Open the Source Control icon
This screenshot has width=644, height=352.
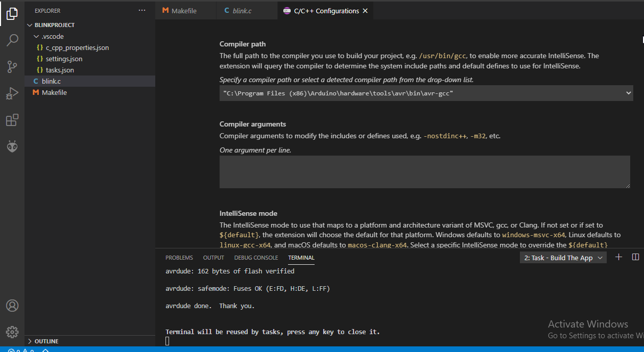12,67
